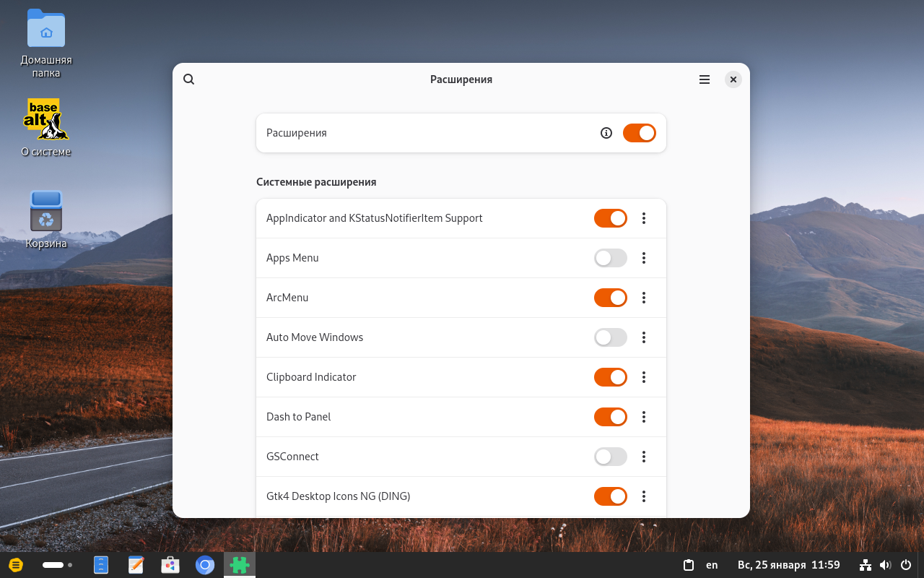This screenshot has height=578, width=924.
Task: Disable the AppIndicator and KStatusNotifierItem extension
Action: [x=610, y=217]
